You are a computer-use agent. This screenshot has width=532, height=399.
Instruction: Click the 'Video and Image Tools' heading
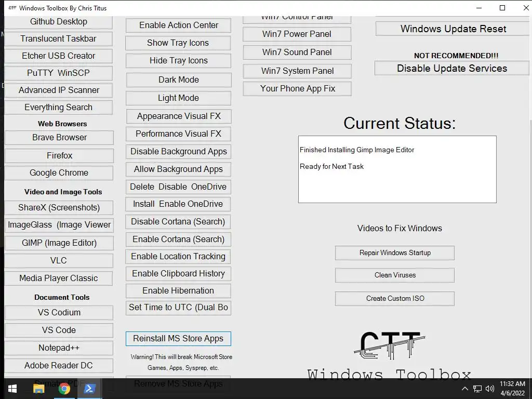63,192
